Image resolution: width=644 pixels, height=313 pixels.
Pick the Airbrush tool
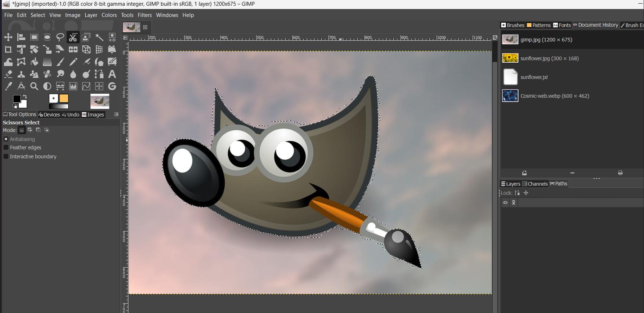click(86, 62)
